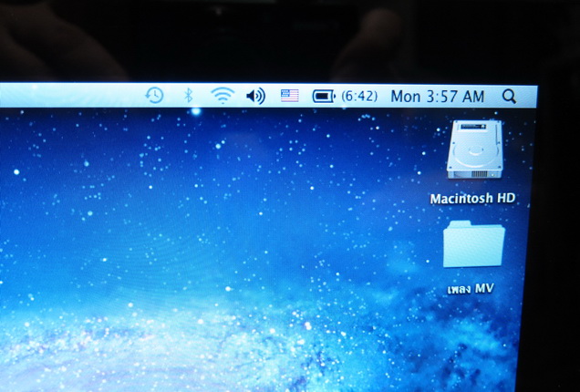Click the desktop gap between drive and folder
Image resolution: width=580 pixels, height=392 pixels.
click(x=473, y=212)
